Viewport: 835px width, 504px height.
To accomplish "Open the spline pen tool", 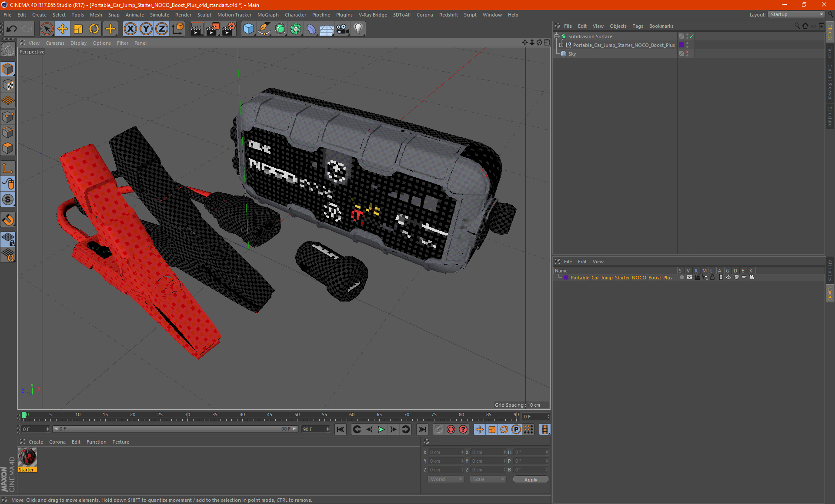I will 264,29.
